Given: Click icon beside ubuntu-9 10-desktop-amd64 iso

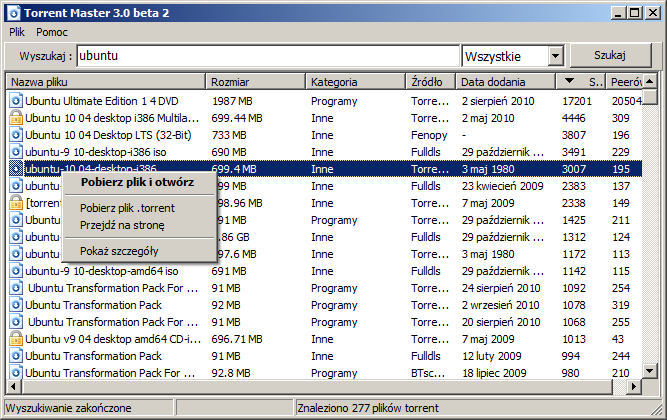Looking at the screenshot, I should (16, 271).
